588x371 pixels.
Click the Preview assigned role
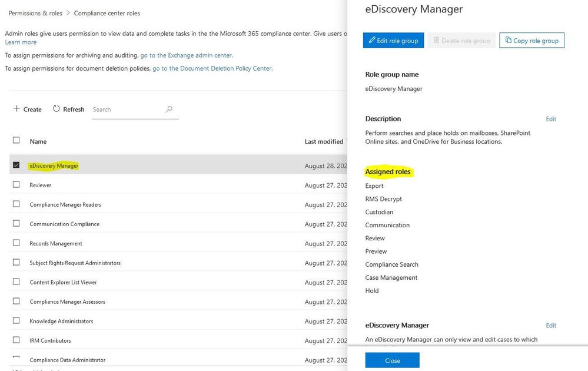pyautogui.click(x=376, y=251)
